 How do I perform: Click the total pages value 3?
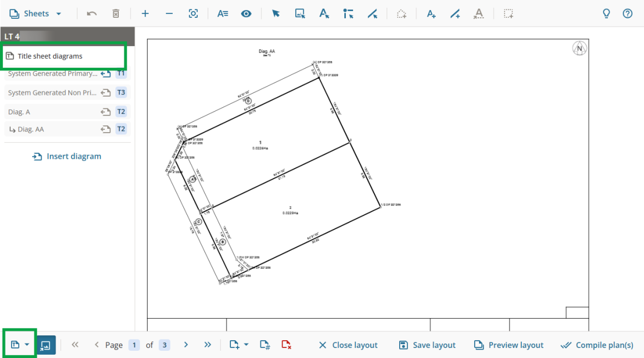pyautogui.click(x=164, y=345)
